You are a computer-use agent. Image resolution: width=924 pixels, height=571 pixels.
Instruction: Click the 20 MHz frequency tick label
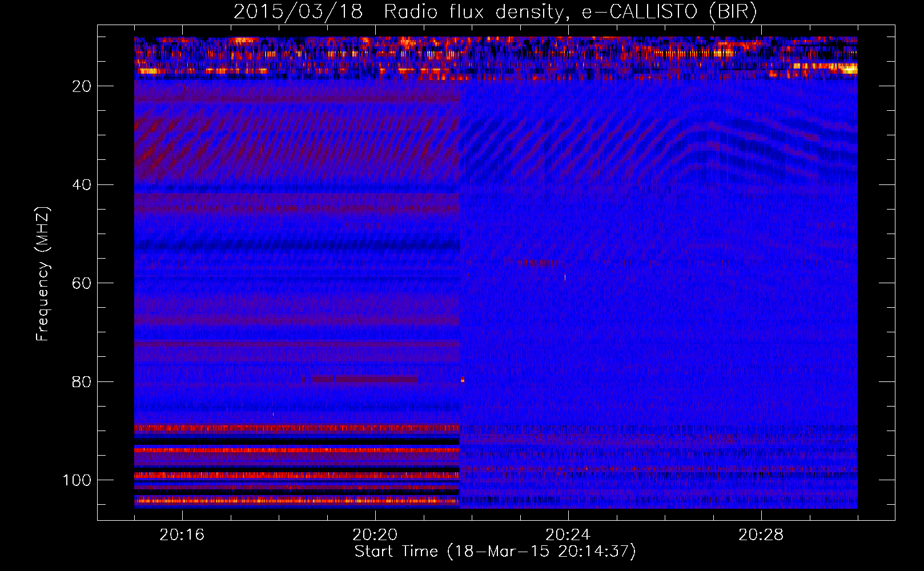82,86
